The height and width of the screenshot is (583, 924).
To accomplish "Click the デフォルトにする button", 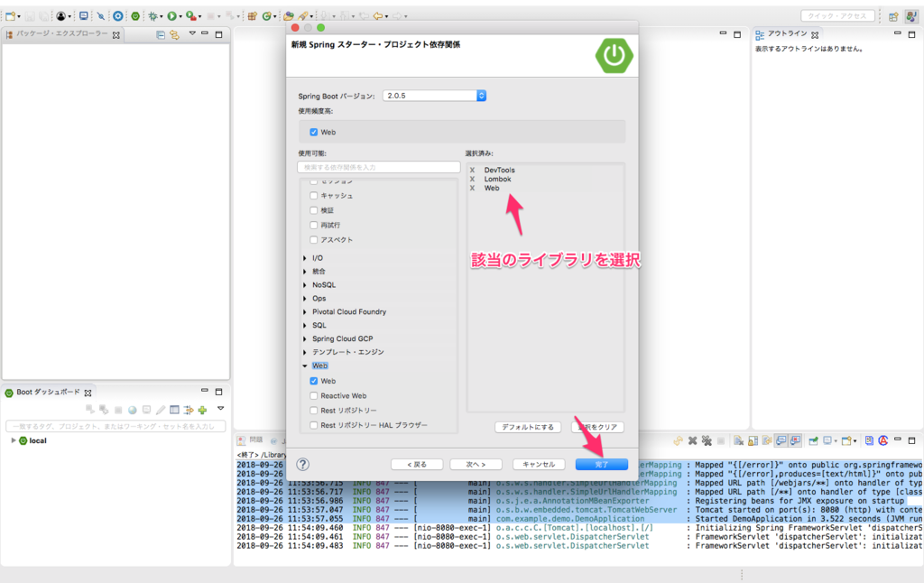I will (528, 427).
